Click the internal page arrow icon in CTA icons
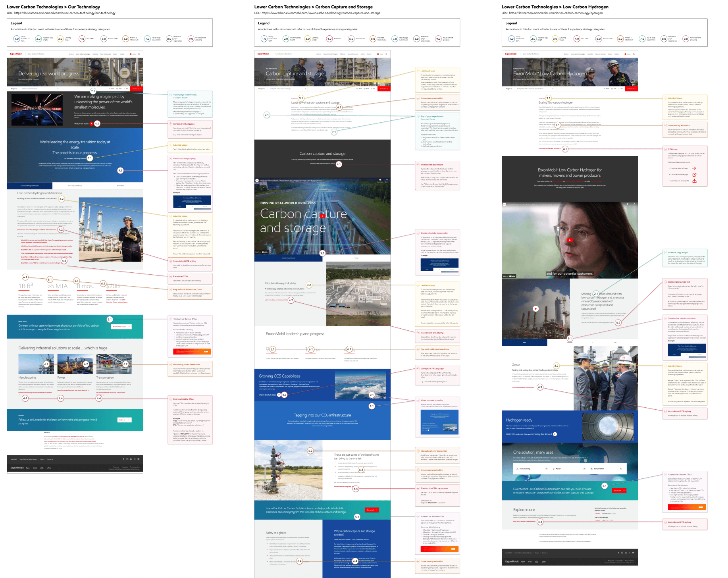Viewport: 728px width, 578px height. 694,168
